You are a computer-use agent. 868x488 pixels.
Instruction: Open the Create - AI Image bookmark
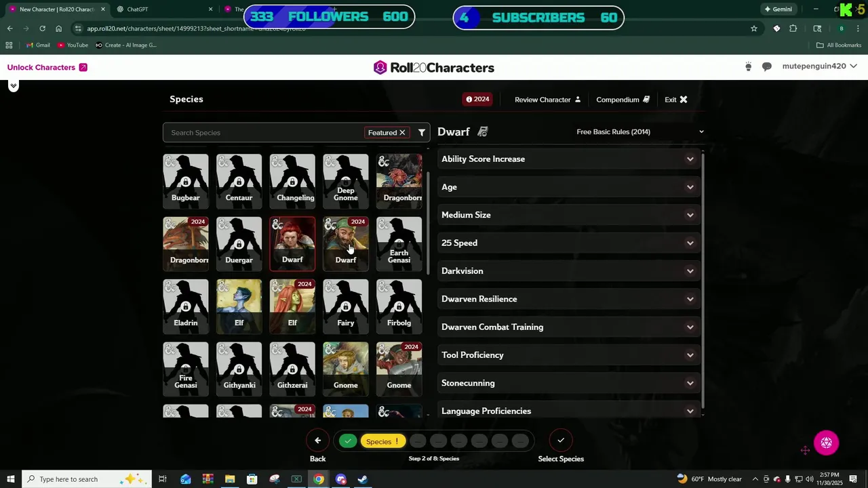pos(126,45)
